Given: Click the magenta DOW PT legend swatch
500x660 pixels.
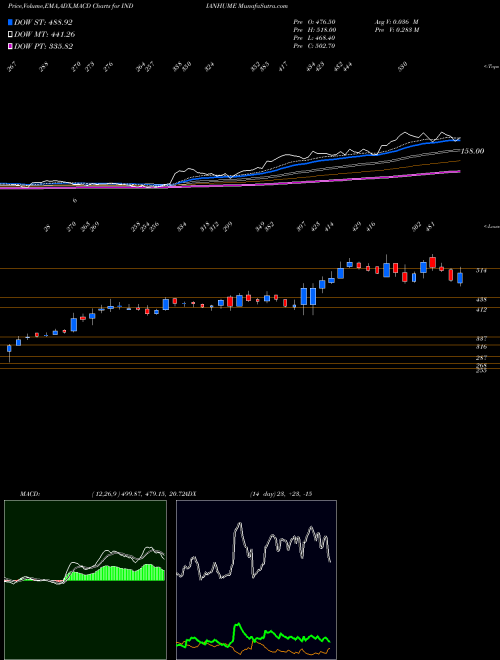Looking at the screenshot, I should (10, 46).
